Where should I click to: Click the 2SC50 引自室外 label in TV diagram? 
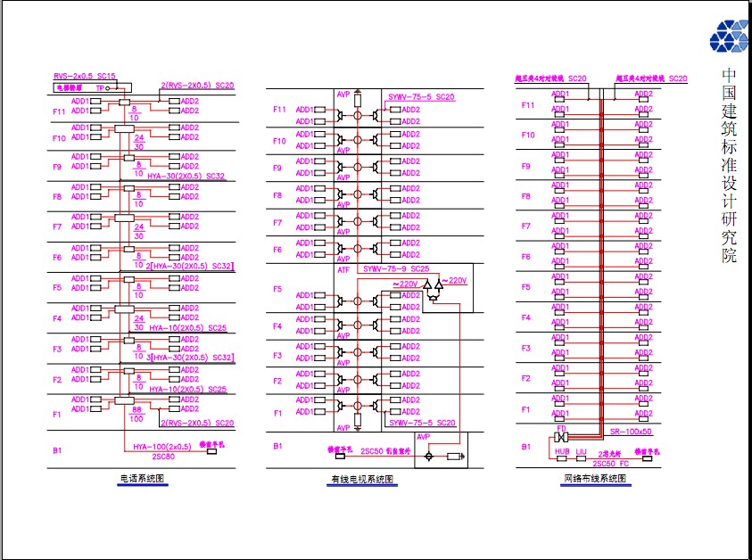(x=385, y=451)
